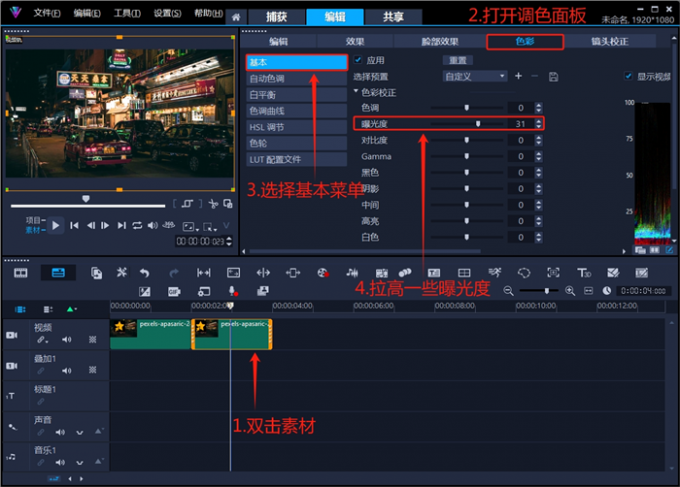Select the LUT 配置文件 category

click(297, 159)
